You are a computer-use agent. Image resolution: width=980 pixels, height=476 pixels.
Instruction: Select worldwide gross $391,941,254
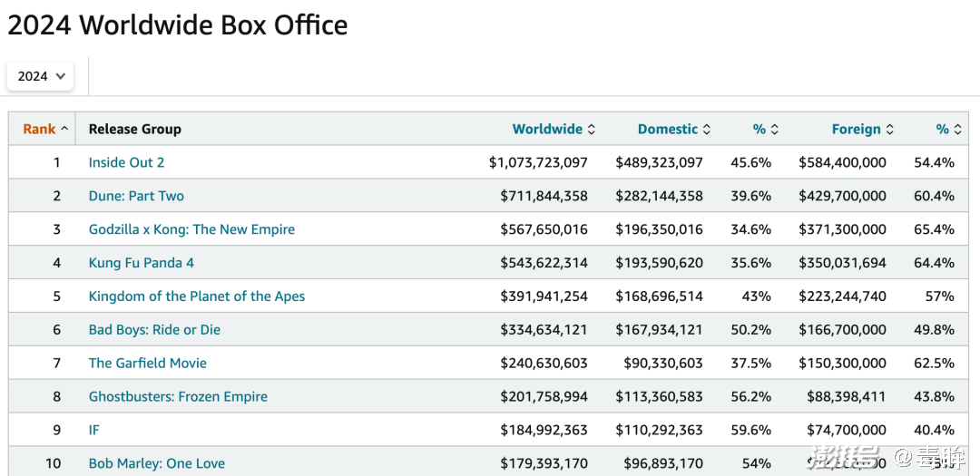(544, 296)
